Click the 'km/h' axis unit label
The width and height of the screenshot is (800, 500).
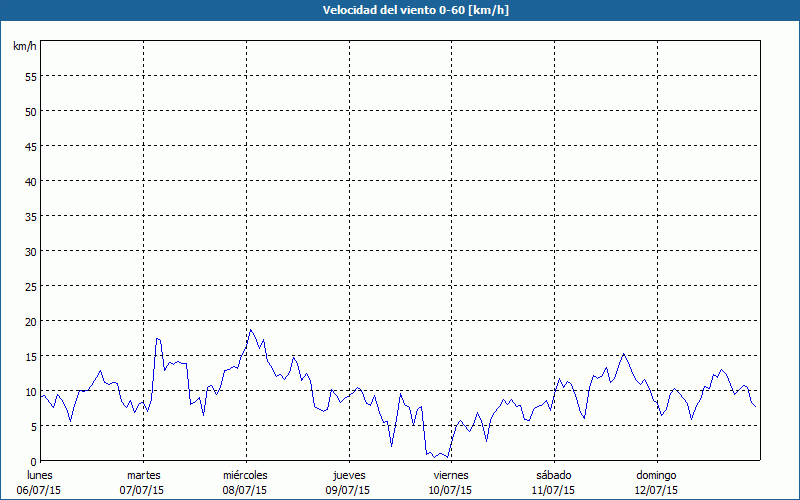tap(24, 47)
